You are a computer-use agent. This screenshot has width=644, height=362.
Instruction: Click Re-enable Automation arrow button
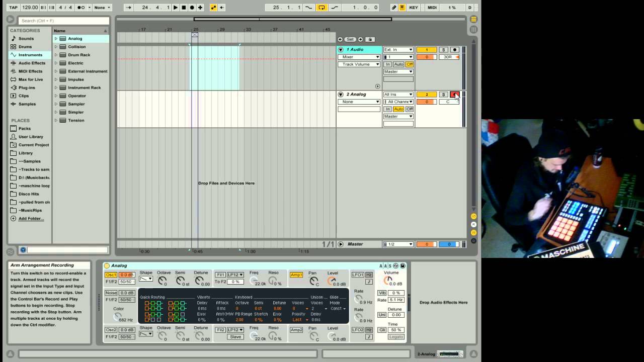[x=222, y=8]
